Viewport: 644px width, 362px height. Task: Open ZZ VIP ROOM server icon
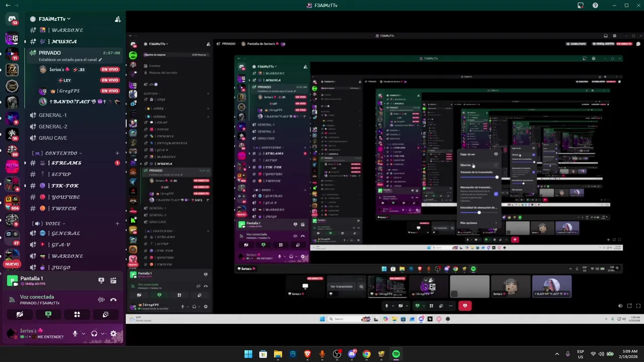(12, 70)
